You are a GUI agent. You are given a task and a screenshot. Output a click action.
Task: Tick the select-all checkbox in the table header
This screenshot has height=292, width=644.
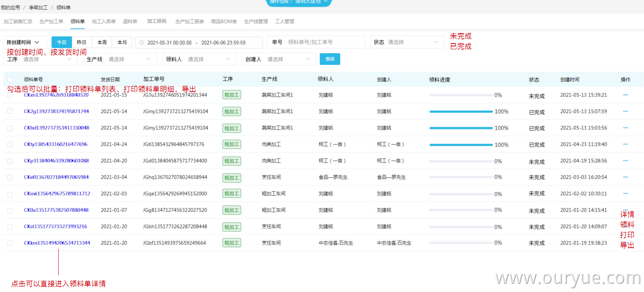10,79
